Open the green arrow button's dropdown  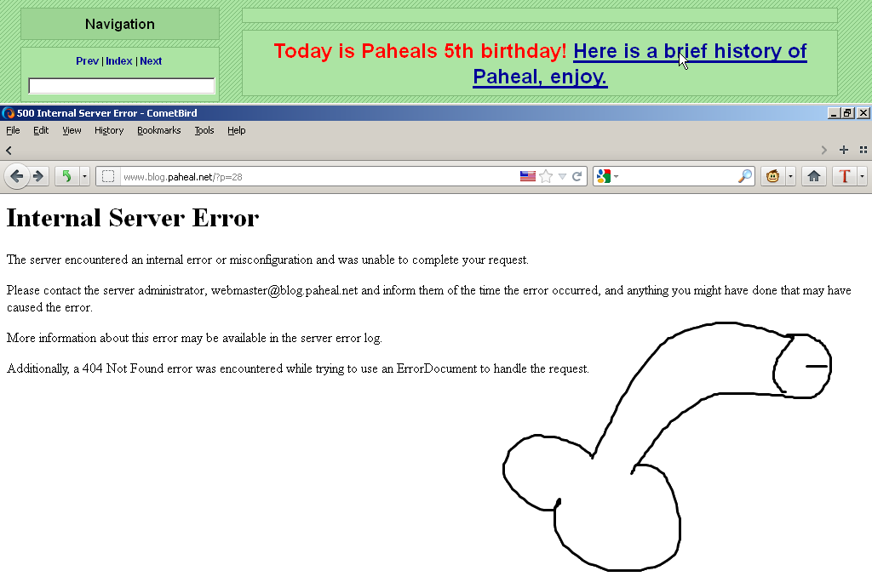(84, 176)
